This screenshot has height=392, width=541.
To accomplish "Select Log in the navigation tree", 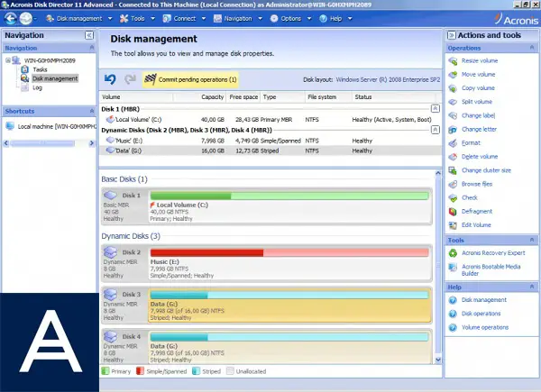I will click(37, 88).
